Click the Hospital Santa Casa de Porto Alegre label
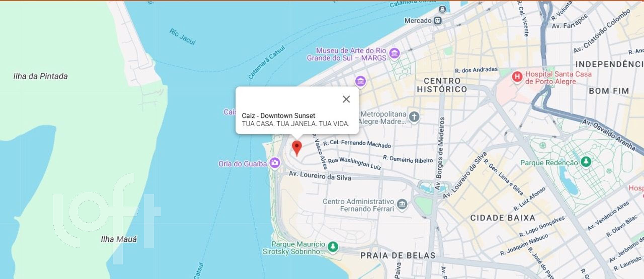 pyautogui.click(x=558, y=78)
